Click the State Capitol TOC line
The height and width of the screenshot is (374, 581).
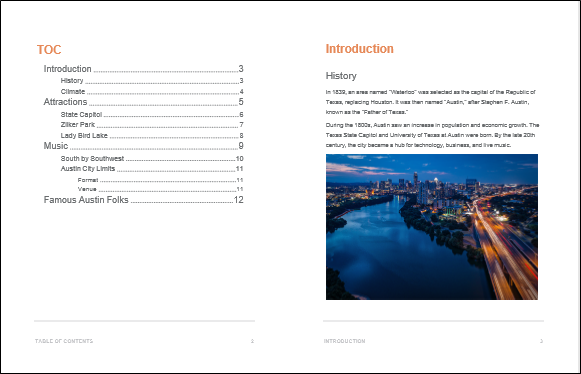[x=152, y=115]
